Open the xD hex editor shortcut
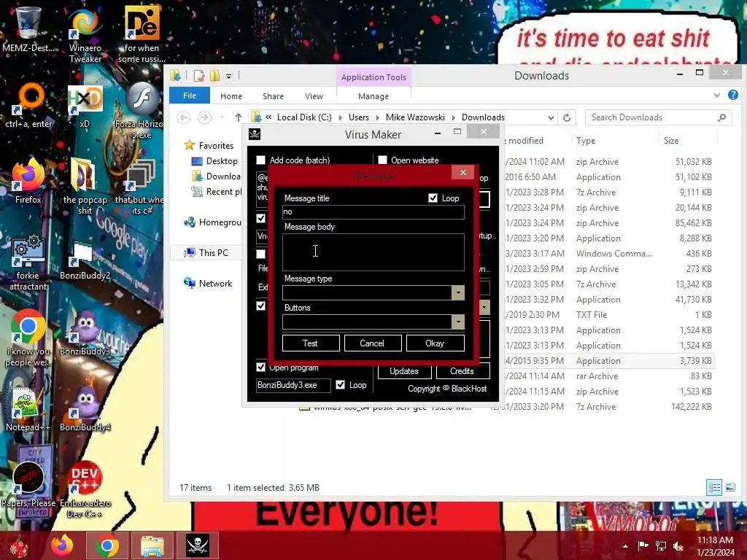 [85, 105]
